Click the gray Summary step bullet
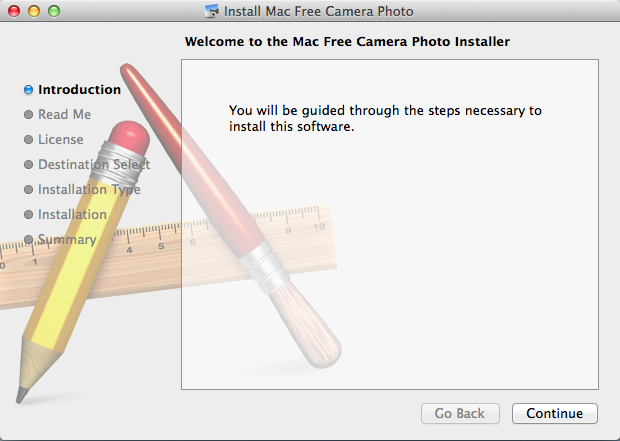620x441 pixels. point(28,239)
